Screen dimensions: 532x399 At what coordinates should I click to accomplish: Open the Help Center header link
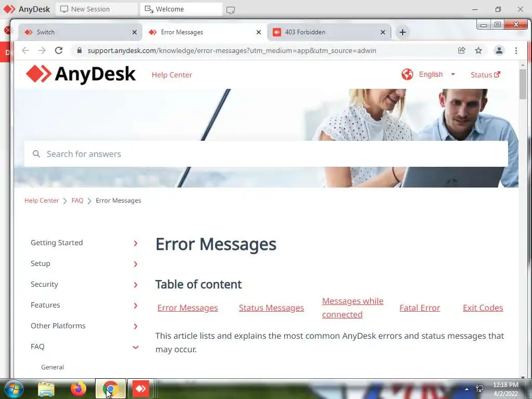pyautogui.click(x=171, y=75)
